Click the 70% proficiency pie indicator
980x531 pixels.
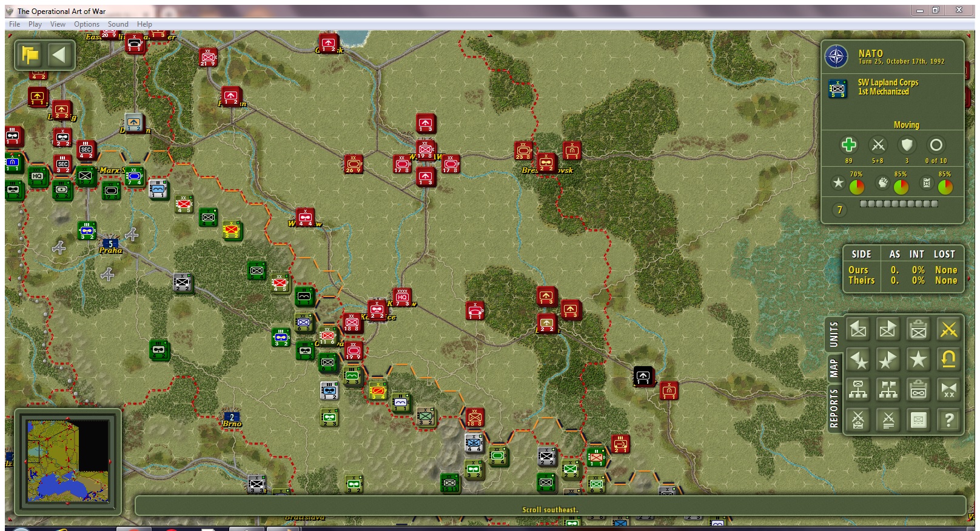pyautogui.click(x=856, y=186)
